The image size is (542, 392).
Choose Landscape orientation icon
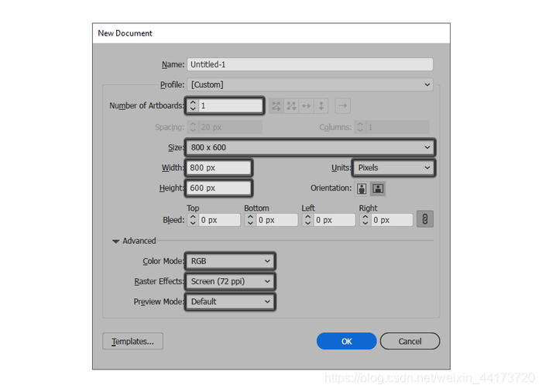(378, 188)
